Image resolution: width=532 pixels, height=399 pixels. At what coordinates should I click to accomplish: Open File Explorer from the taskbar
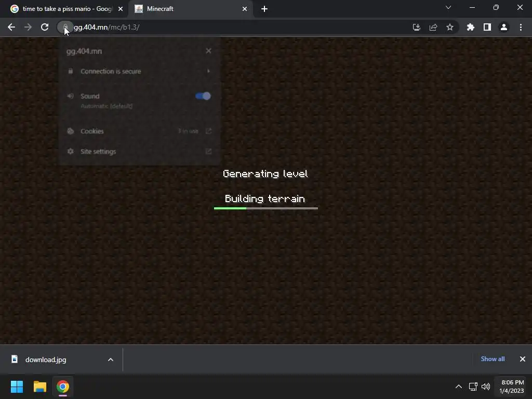[39, 387]
